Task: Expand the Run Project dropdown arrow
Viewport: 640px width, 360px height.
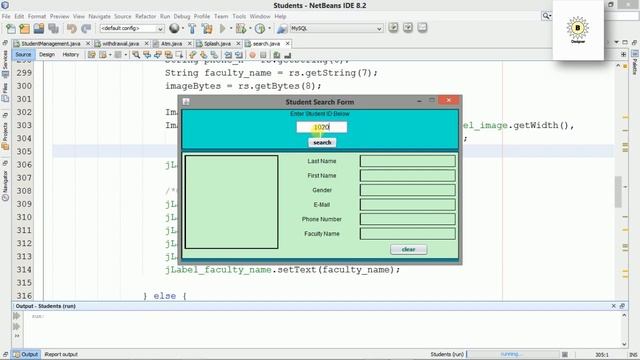Action: tap(230, 29)
